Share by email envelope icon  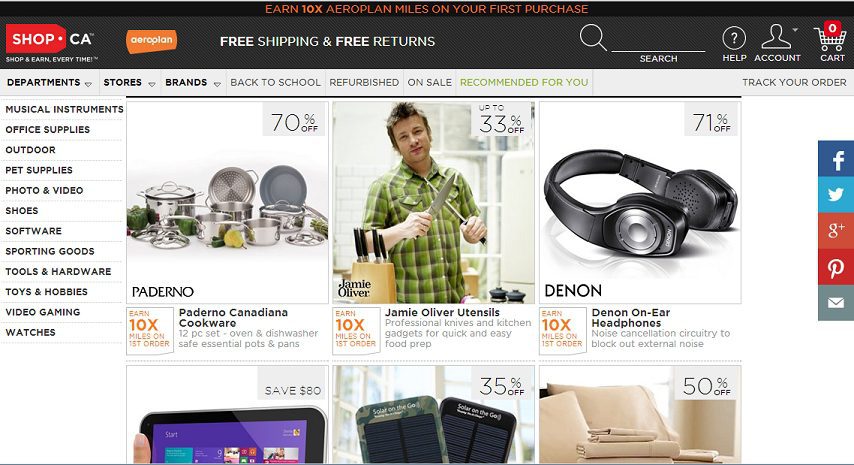click(836, 303)
